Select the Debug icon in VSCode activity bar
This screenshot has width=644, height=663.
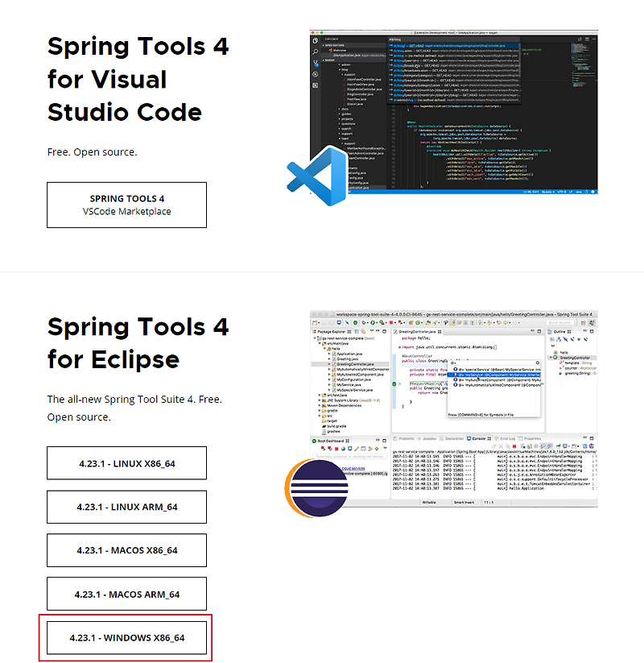314,74
